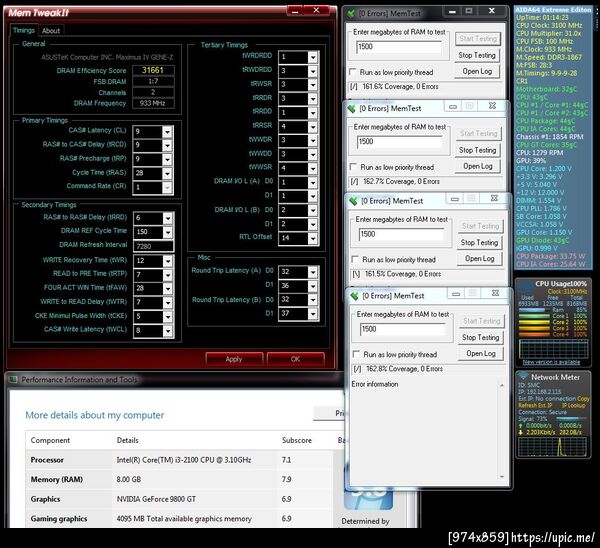Open the tWWSR tertiary timing dropdown
Screen dimensions: 600x548
coord(313,169)
